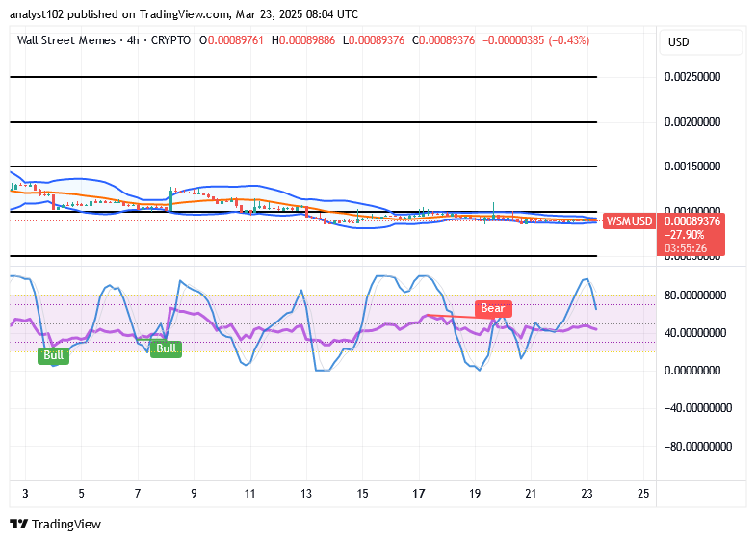
Task: Click date 9 on the time axis
Action: (194, 494)
